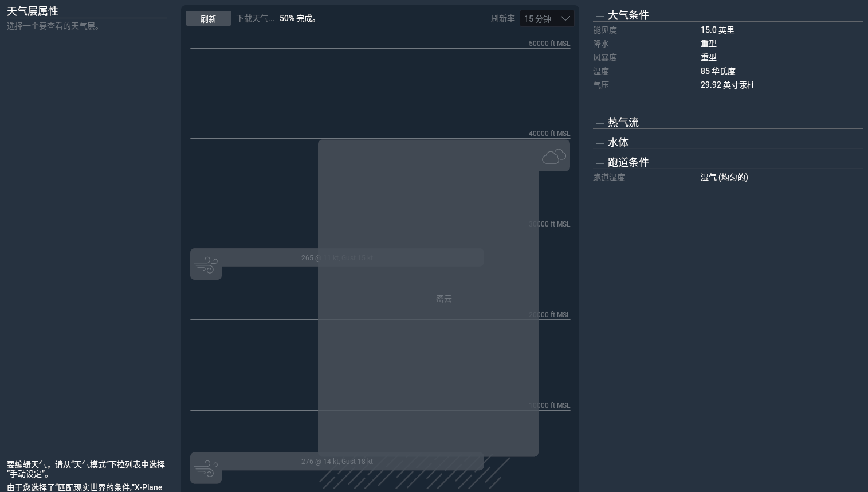
Task: Click the 50% 完成 download status text
Action: 298,19
